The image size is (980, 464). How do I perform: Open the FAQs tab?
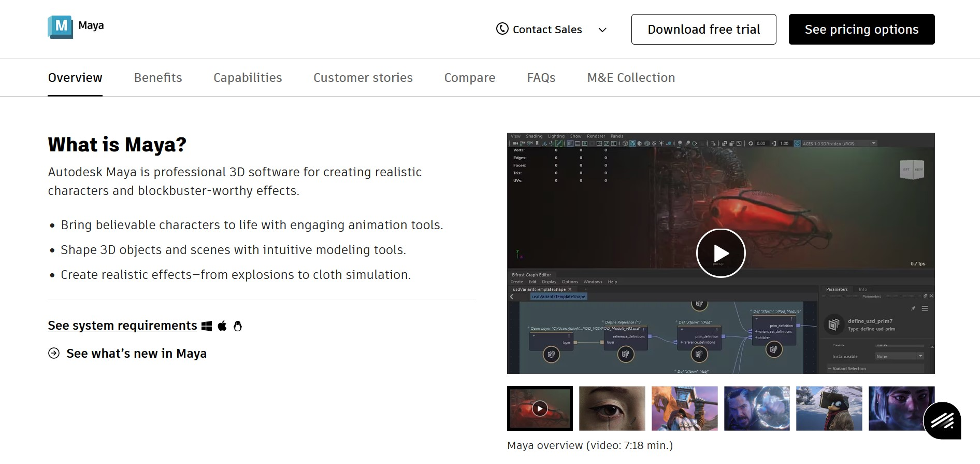[x=541, y=78]
